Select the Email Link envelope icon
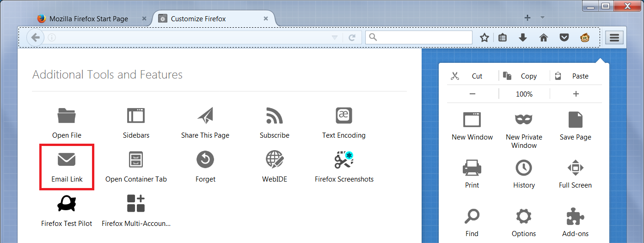The height and width of the screenshot is (243, 644). pos(67,159)
